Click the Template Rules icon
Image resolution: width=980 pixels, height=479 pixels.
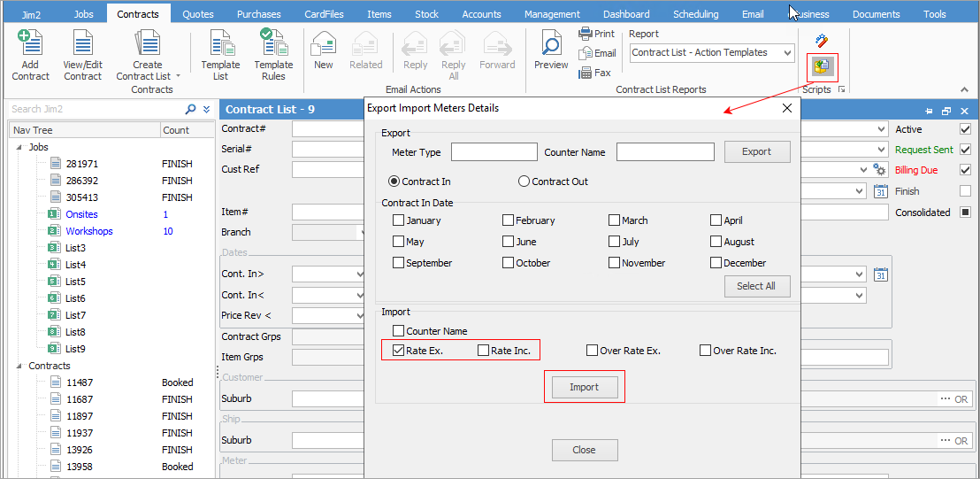273,55
